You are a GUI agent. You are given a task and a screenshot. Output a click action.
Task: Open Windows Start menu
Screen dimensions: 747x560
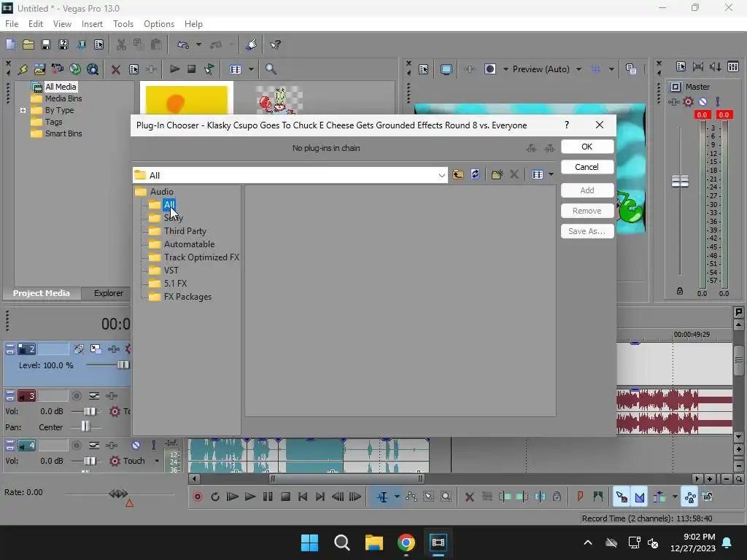[x=309, y=542]
